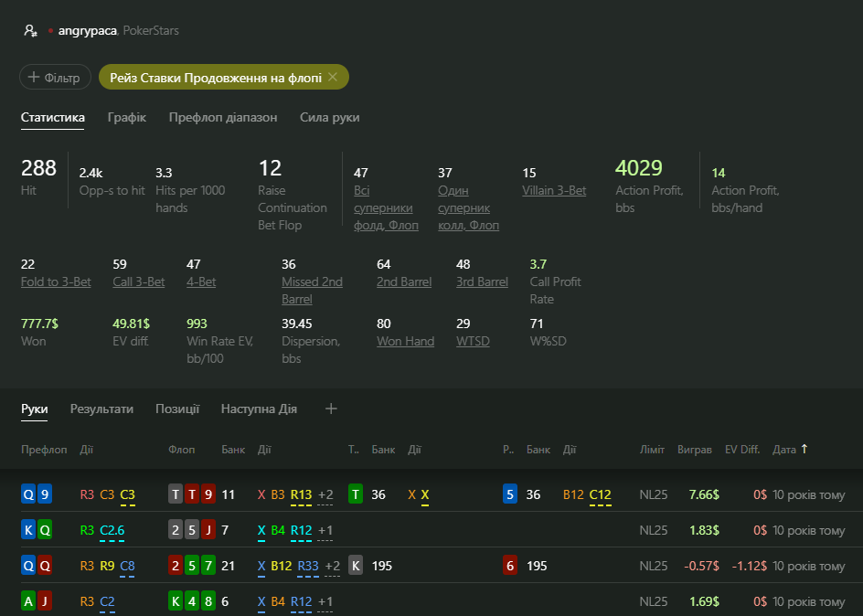Click the 7.66$ winnings value

point(704,494)
